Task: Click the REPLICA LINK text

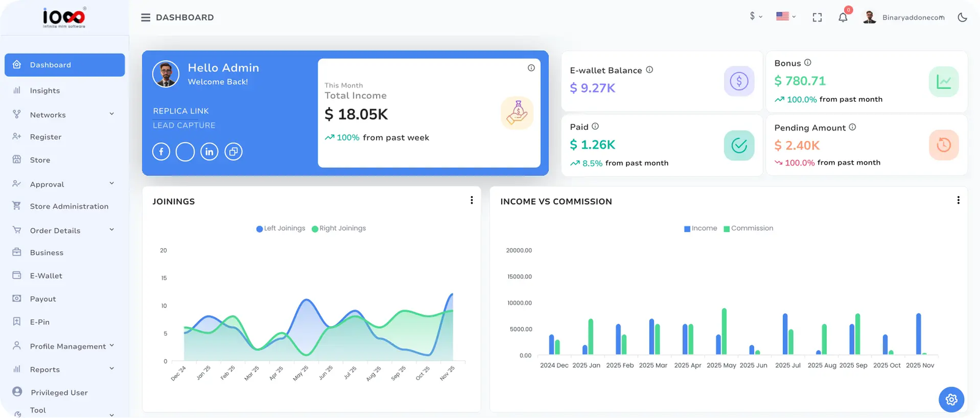Action: click(181, 111)
